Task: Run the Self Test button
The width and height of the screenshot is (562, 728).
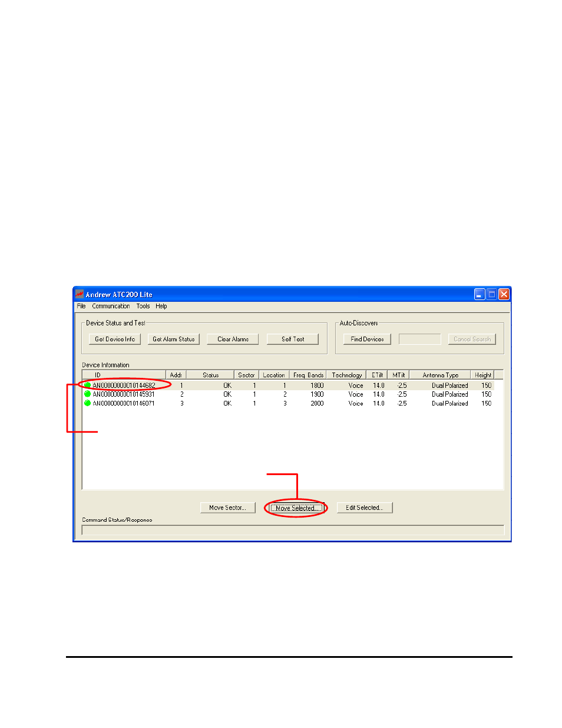Action: pos(293,339)
